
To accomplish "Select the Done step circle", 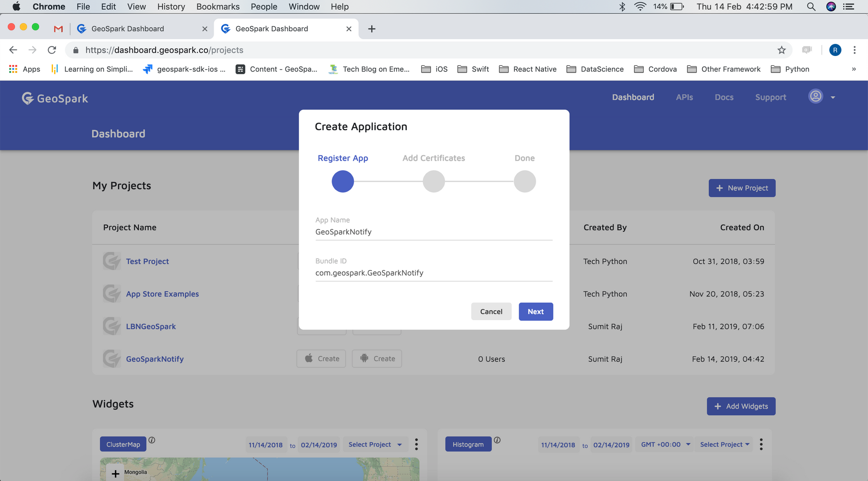I will pyautogui.click(x=524, y=181).
